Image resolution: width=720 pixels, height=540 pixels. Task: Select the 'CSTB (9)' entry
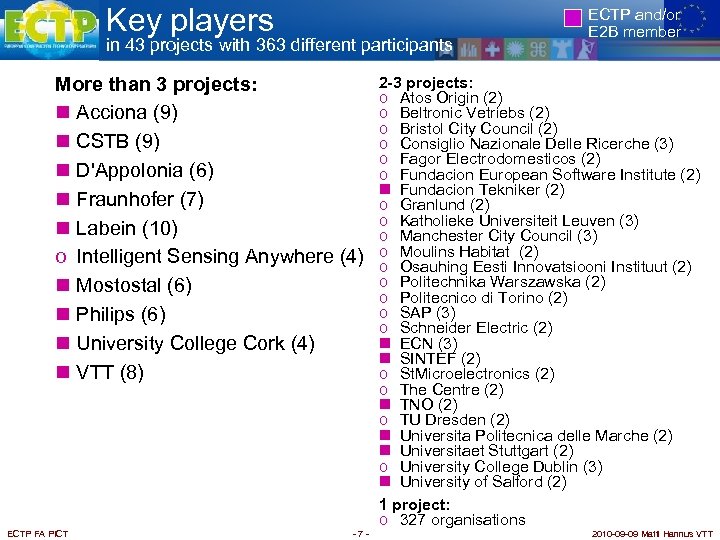(x=118, y=141)
